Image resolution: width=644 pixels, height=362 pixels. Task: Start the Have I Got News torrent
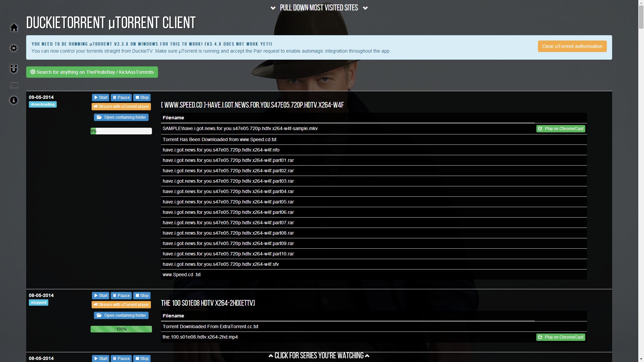101,98
